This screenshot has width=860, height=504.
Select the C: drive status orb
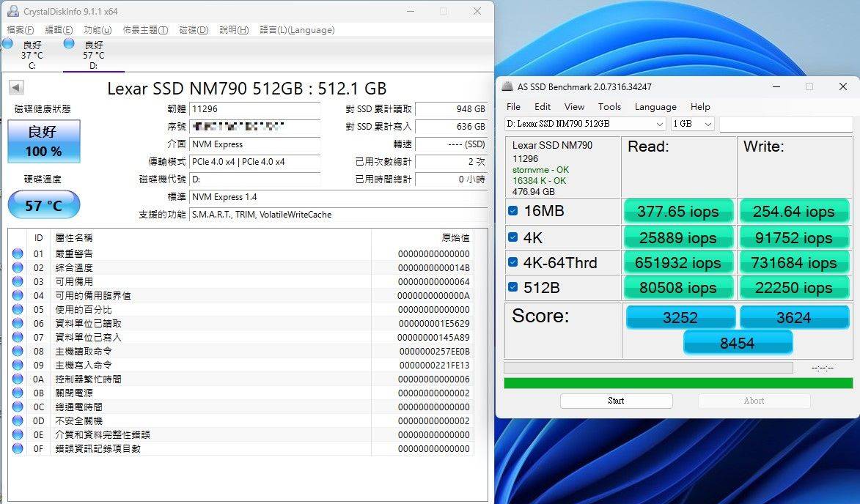[x=7, y=43]
